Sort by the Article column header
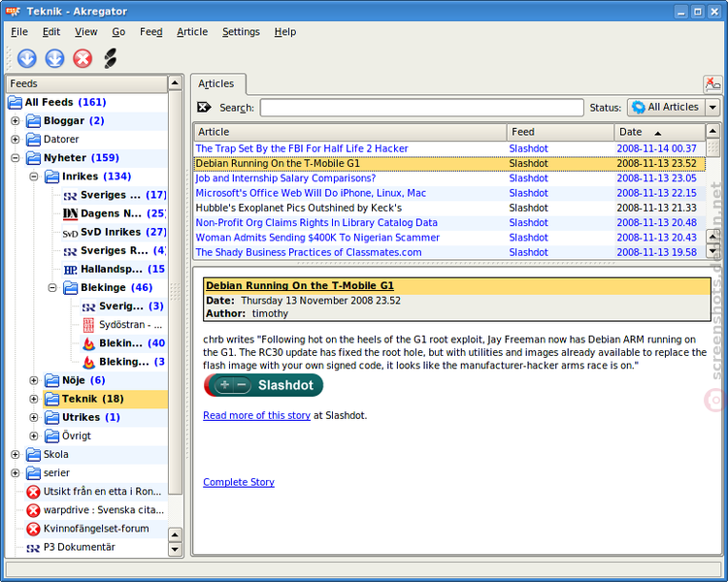 [350, 132]
